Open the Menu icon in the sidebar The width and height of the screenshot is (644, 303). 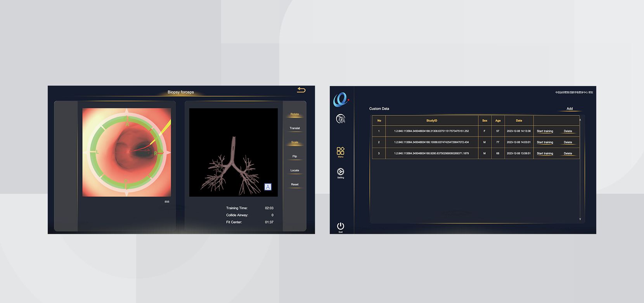tap(340, 152)
